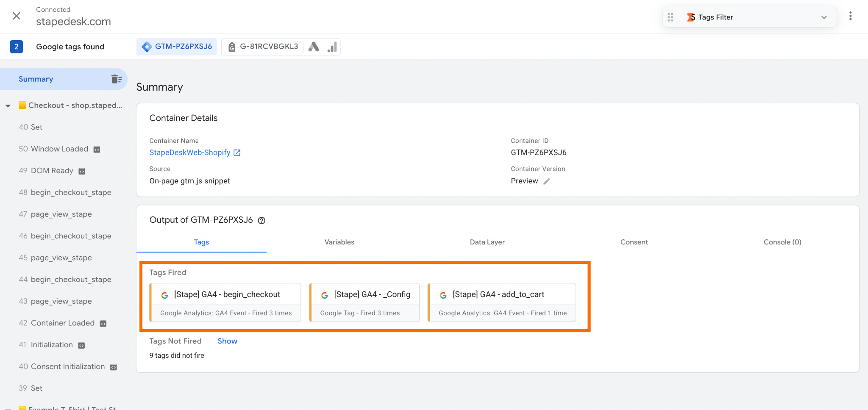The width and height of the screenshot is (868, 410).
Task: Click the code icon beside Window Loaded
Action: pos(97,150)
